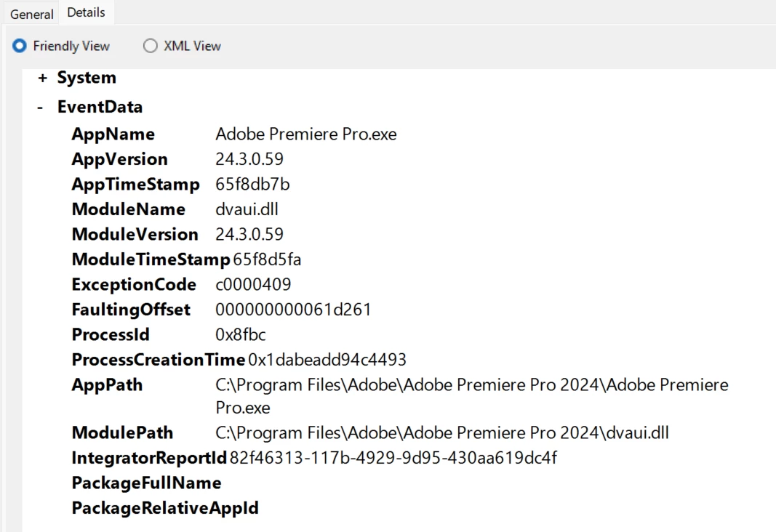Collapse the EventData node
Image resolution: width=776 pixels, height=532 pixels.
pos(40,108)
